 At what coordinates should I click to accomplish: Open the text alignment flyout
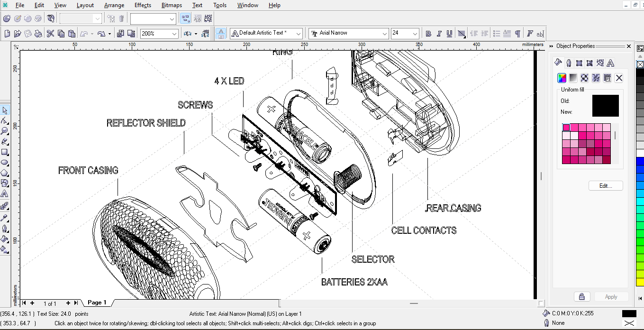(461, 34)
